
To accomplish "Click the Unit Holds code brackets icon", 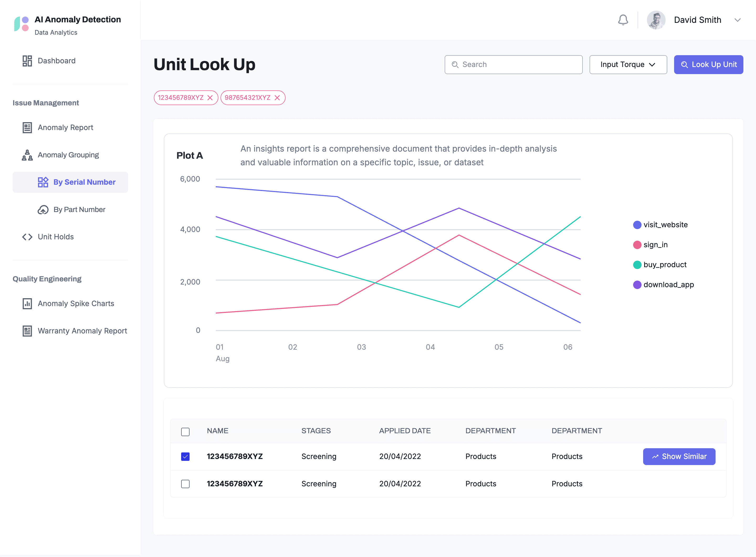I will click(x=27, y=237).
